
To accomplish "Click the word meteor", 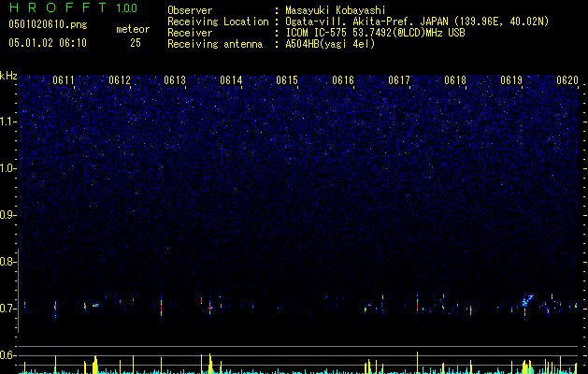I will tap(133, 29).
